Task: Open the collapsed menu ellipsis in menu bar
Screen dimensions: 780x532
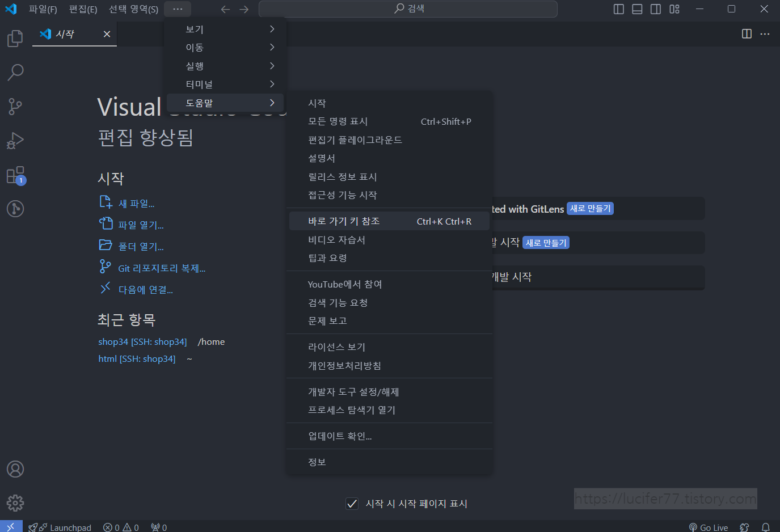Action: (178, 9)
